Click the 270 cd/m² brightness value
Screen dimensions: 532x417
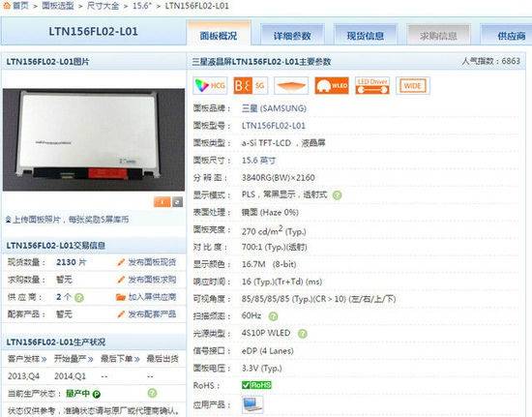(274, 230)
